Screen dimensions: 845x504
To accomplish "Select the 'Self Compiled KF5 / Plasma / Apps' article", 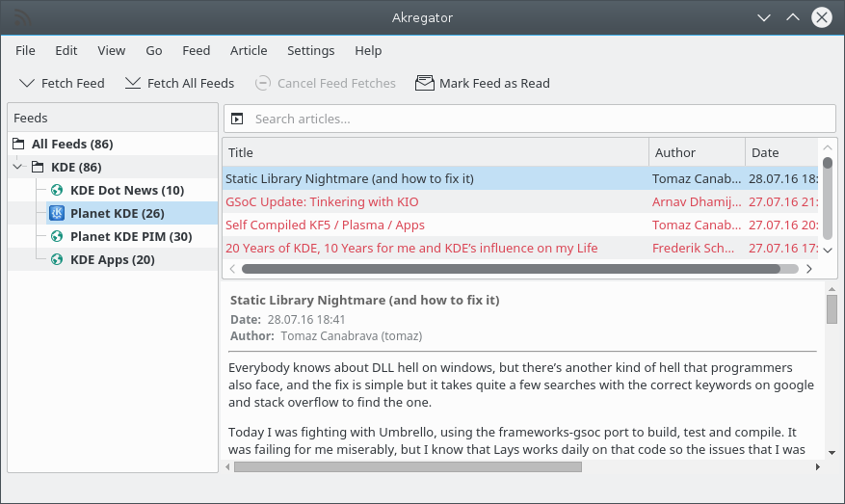I will click(x=325, y=225).
